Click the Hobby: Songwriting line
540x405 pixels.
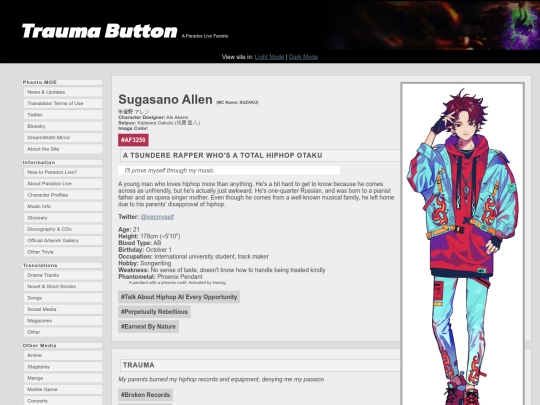(145, 263)
